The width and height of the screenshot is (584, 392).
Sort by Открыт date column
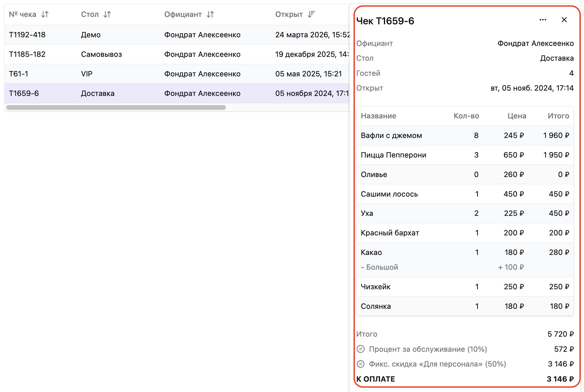[x=311, y=14]
